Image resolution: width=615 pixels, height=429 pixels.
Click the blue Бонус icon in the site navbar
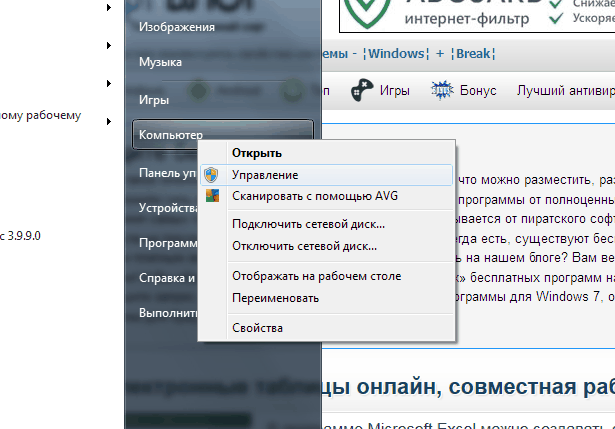[442, 90]
